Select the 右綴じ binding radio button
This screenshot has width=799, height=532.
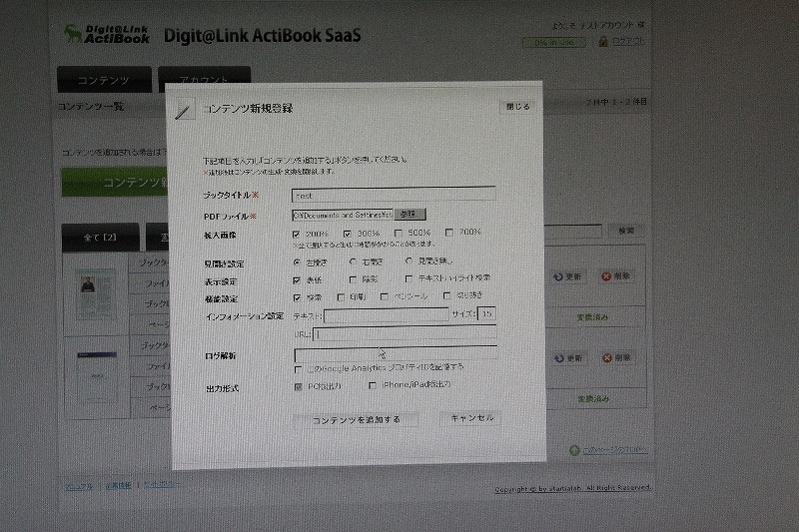tap(353, 262)
